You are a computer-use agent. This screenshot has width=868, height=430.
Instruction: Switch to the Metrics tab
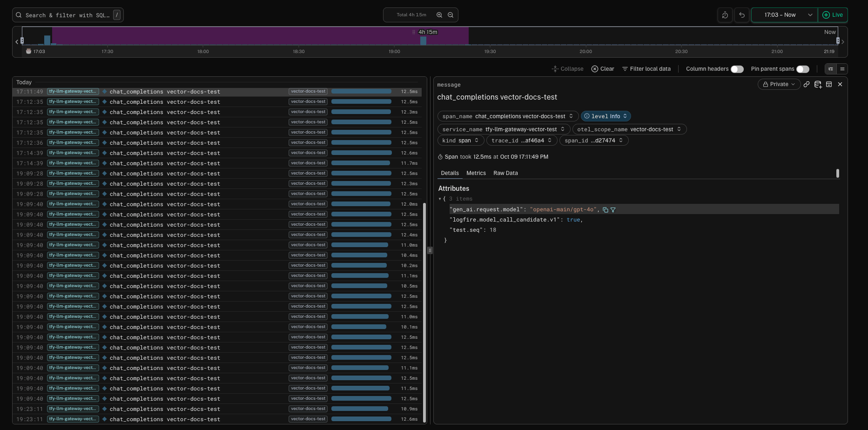click(476, 173)
